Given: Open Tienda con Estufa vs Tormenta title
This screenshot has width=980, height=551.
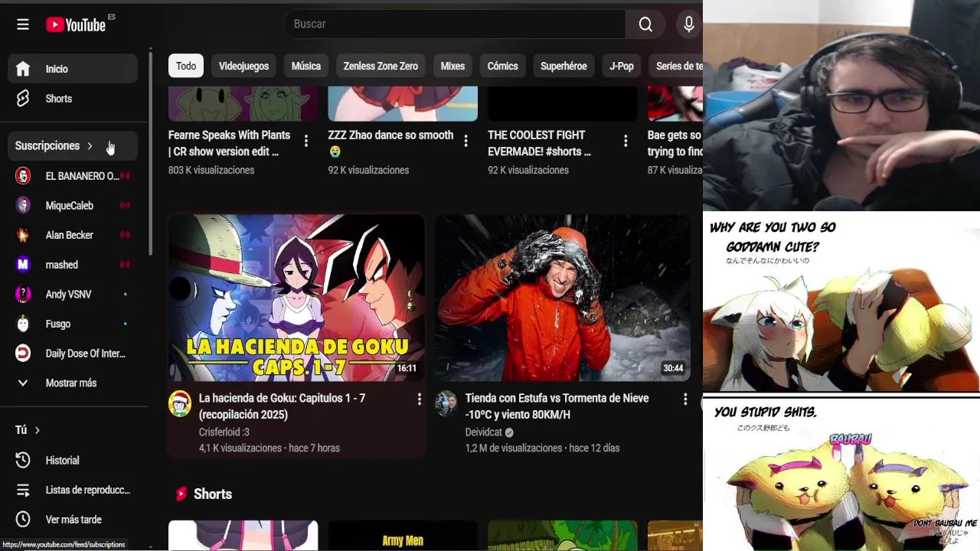Looking at the screenshot, I should [x=557, y=406].
